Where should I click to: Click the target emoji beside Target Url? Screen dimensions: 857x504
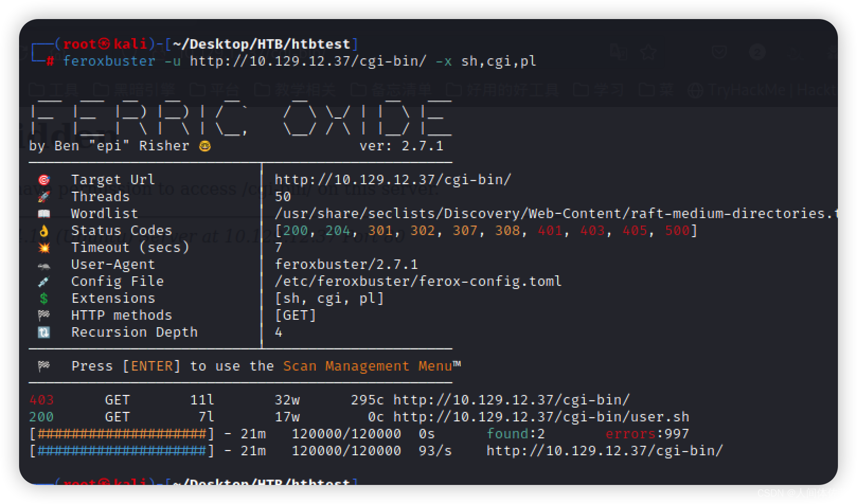pos(44,180)
